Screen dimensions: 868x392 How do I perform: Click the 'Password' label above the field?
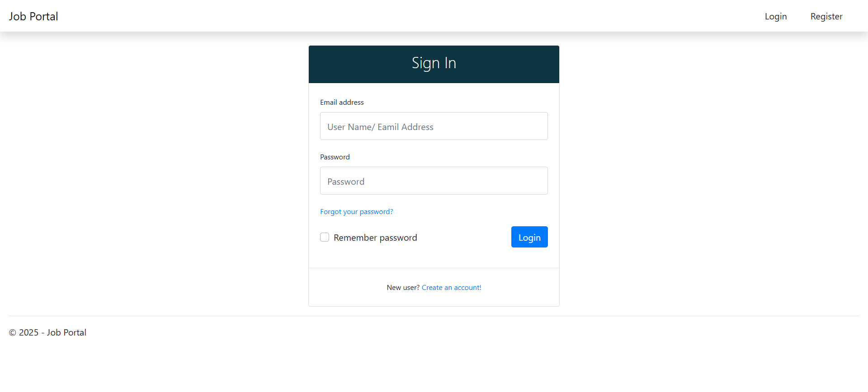[x=335, y=157]
